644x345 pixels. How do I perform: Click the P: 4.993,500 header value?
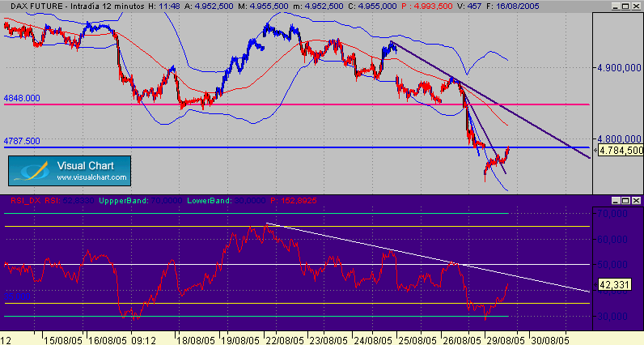426,6
